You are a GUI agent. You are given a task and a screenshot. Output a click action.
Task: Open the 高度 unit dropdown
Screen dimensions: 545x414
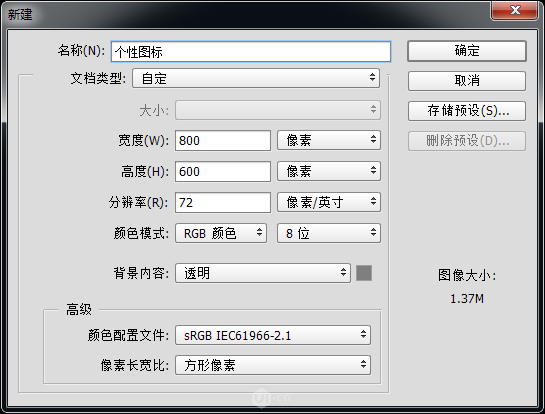[329, 171]
